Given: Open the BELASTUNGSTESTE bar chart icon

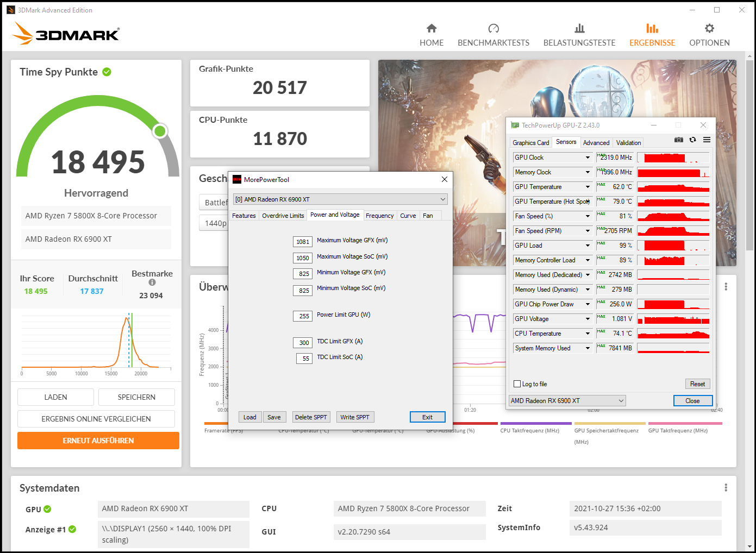Looking at the screenshot, I should [x=579, y=28].
